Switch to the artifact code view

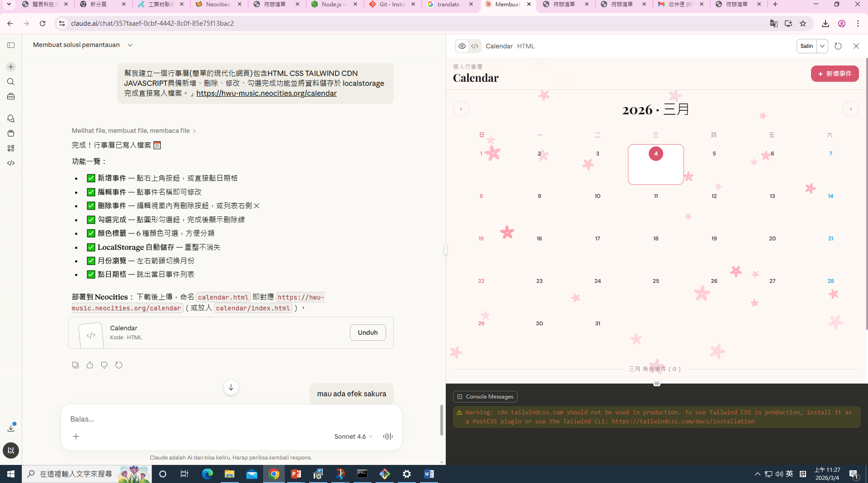click(475, 46)
